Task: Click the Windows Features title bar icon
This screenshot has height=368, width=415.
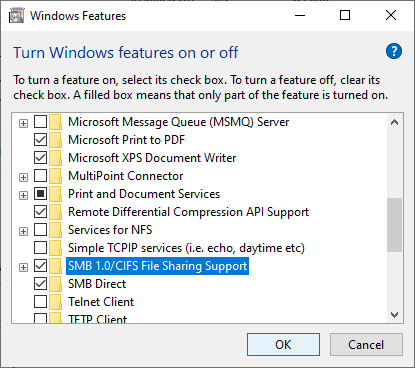Action: coord(16,16)
